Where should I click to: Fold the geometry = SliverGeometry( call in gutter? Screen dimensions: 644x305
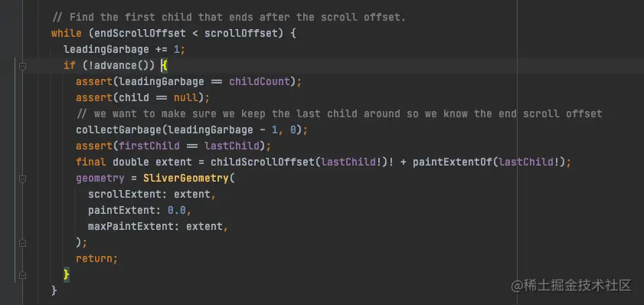point(22,179)
